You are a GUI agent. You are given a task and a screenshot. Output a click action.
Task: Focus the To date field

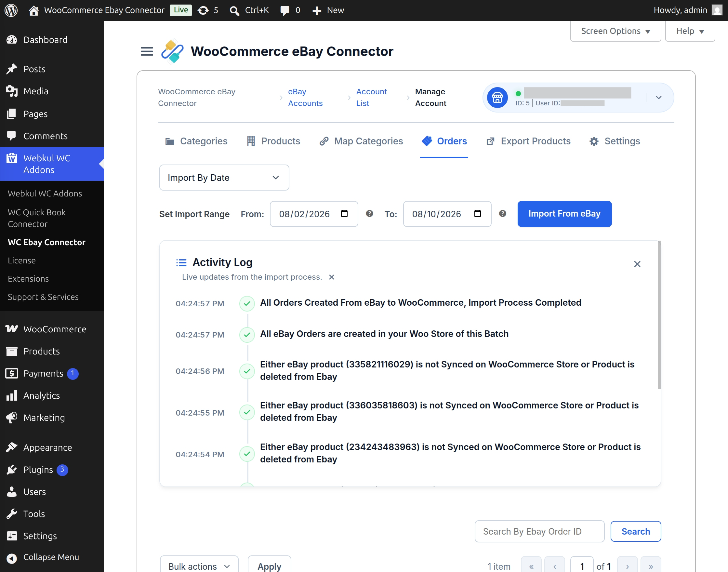click(447, 214)
